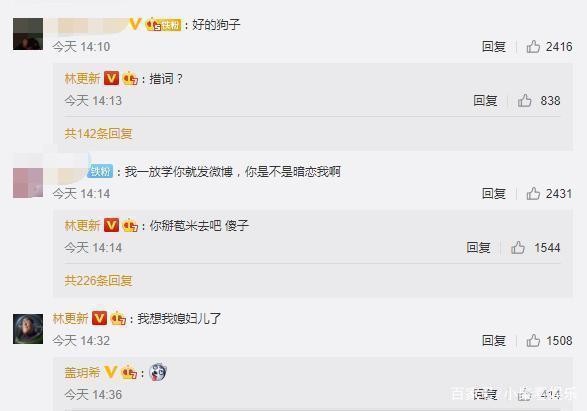This screenshot has height=411, width=587.
Task: Tap the thumbs-up on the 2431-likes comment
Action: coord(533,194)
